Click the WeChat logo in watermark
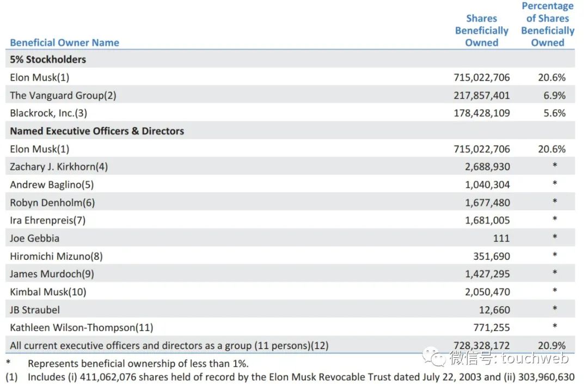This screenshot has width=588, height=384. click(x=434, y=356)
